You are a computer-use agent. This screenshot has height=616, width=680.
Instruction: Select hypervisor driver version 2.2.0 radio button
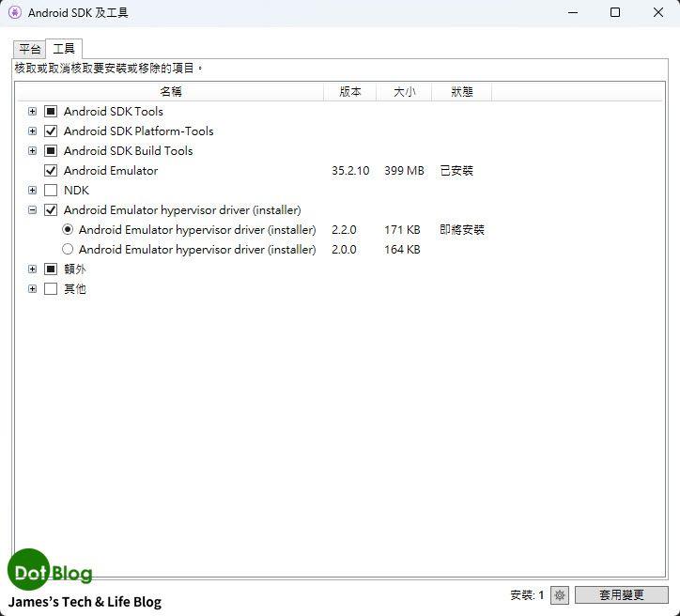[68, 229]
